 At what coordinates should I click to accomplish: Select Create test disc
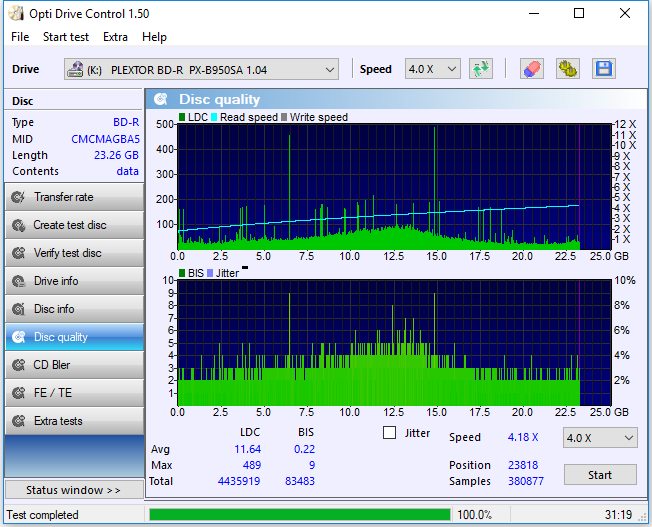[x=73, y=225]
